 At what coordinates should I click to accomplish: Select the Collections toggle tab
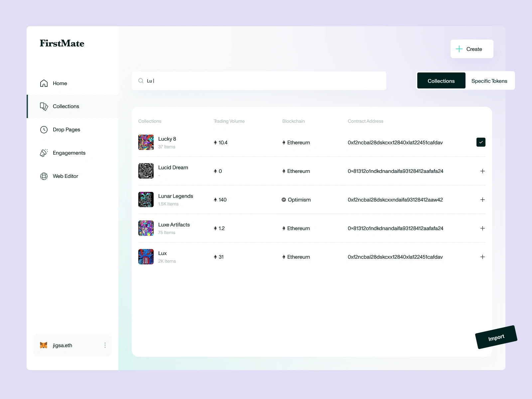pos(441,81)
